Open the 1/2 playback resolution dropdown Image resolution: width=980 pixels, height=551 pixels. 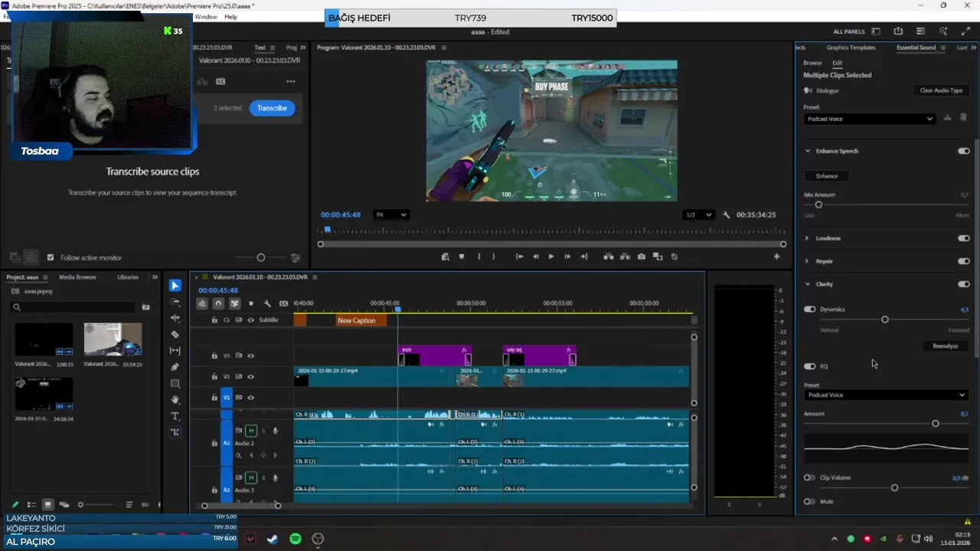pyautogui.click(x=698, y=215)
